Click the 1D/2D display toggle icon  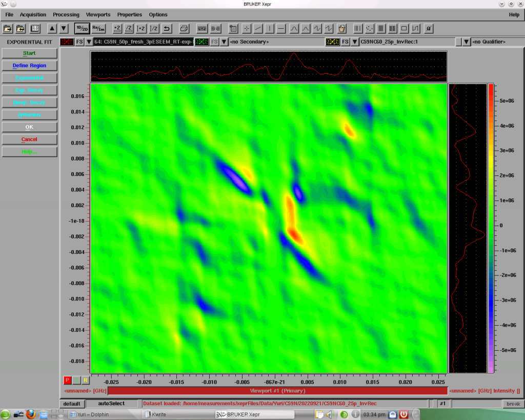tap(82, 28)
